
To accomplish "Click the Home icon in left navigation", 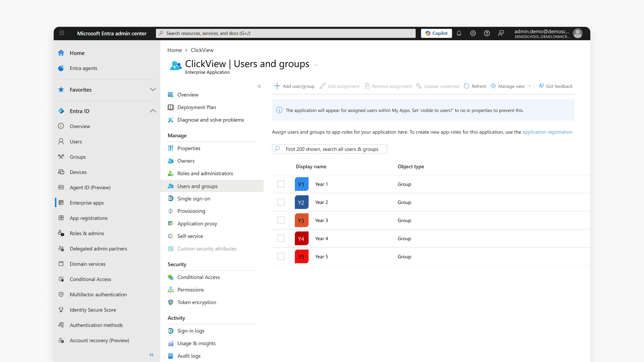I will coord(61,53).
